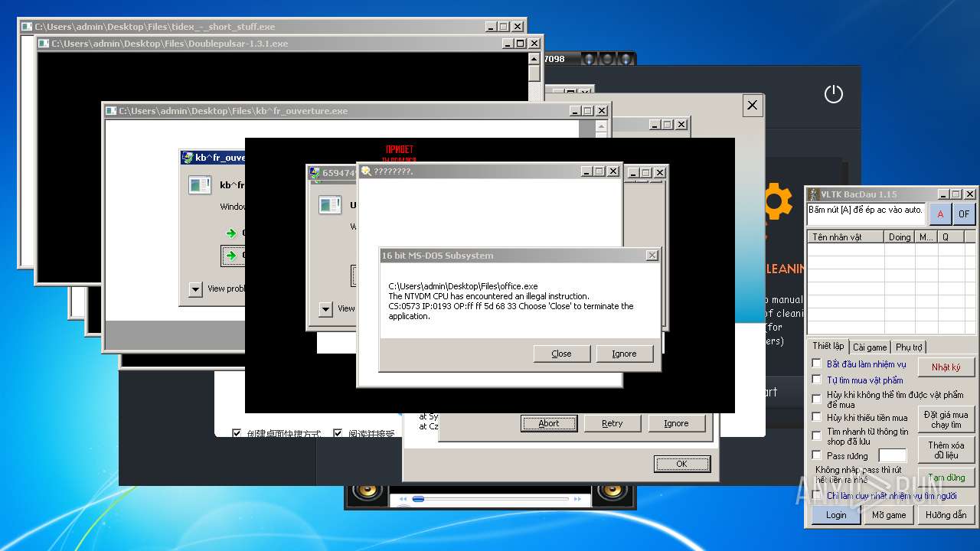
Task: Click the middle round orb on media player header
Action: tap(606, 59)
